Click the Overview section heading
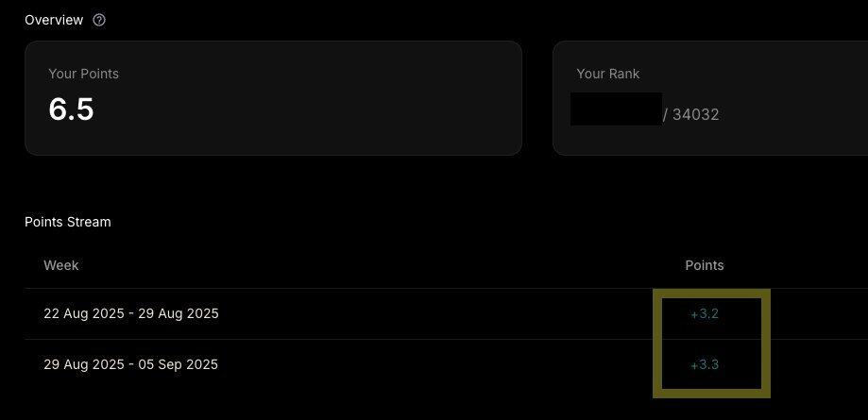Viewport: 868px width, 420px height. (54, 21)
